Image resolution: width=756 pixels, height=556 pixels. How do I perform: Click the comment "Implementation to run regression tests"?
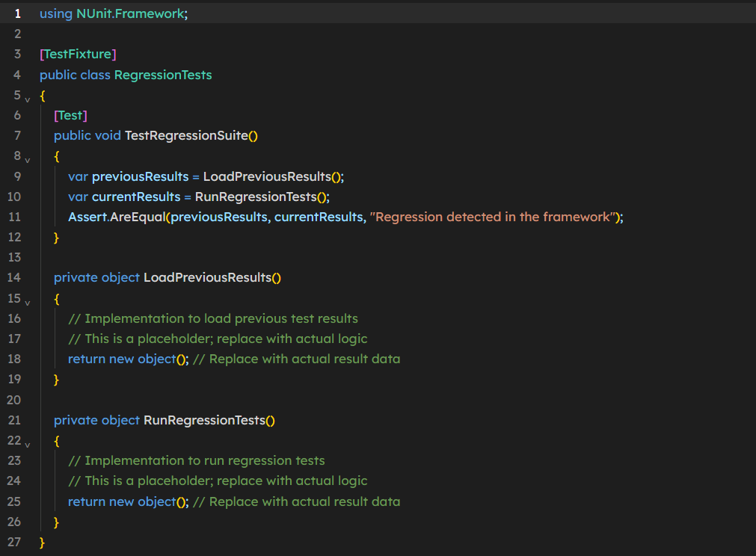[205, 460]
